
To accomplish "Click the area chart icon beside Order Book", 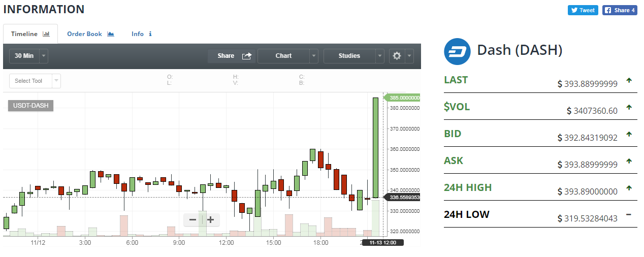I will [x=111, y=34].
